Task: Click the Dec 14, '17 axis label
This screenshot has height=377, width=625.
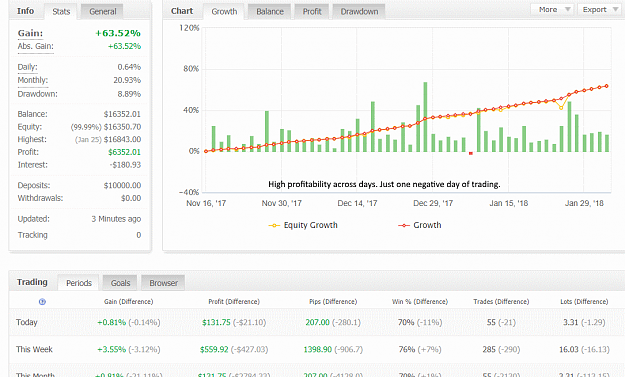Action: (x=357, y=203)
